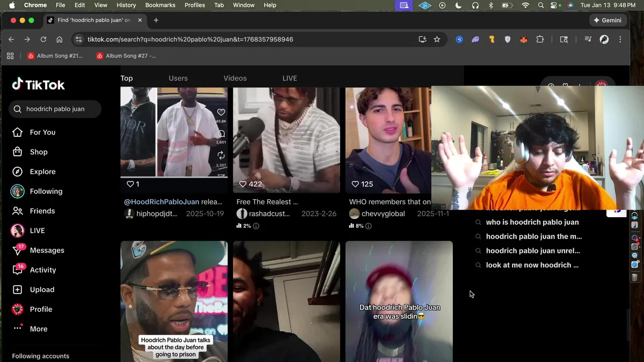Open Album Song #21 bookmark
644x362 pixels.
[55, 56]
